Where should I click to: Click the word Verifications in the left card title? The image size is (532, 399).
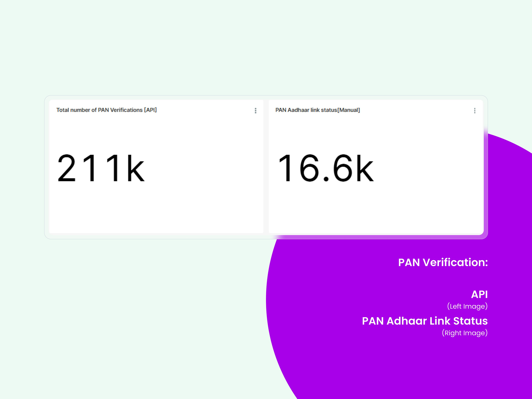126,110
